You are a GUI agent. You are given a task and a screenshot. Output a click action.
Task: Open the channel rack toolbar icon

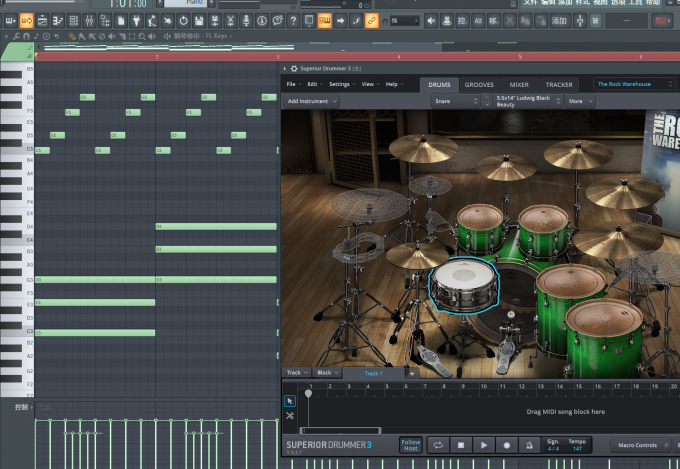73,20
